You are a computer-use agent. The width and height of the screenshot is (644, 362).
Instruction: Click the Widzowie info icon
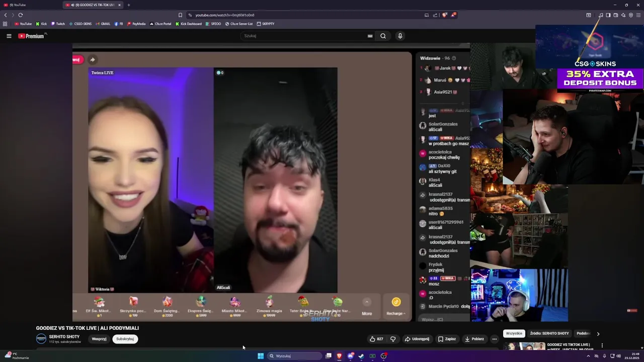(x=454, y=58)
